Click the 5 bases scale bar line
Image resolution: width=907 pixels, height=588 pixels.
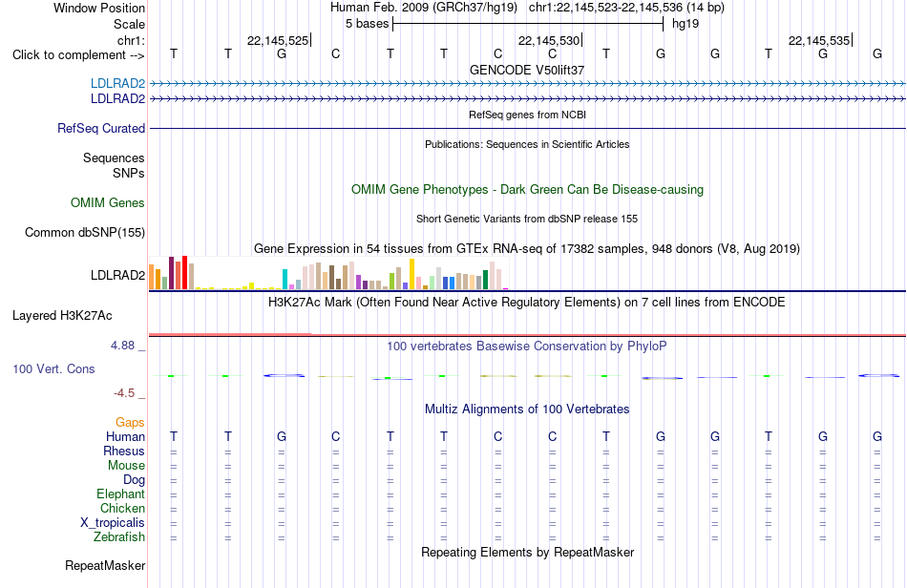(x=528, y=24)
